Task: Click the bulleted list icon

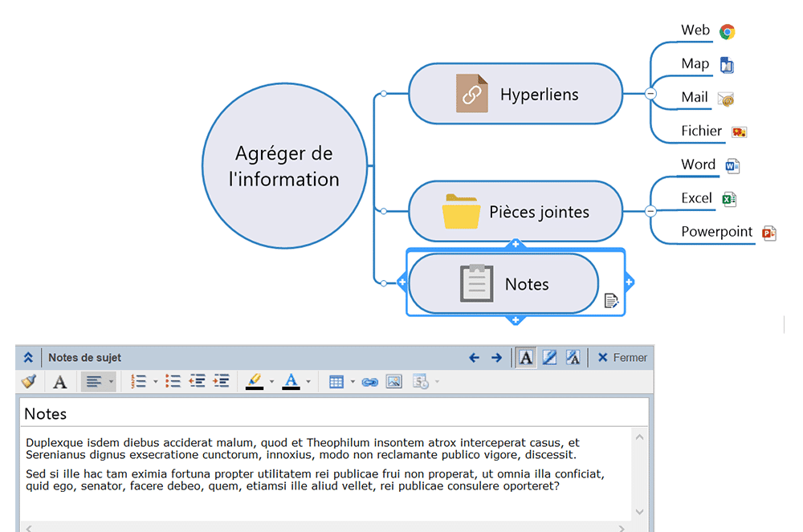Action: [x=173, y=382]
